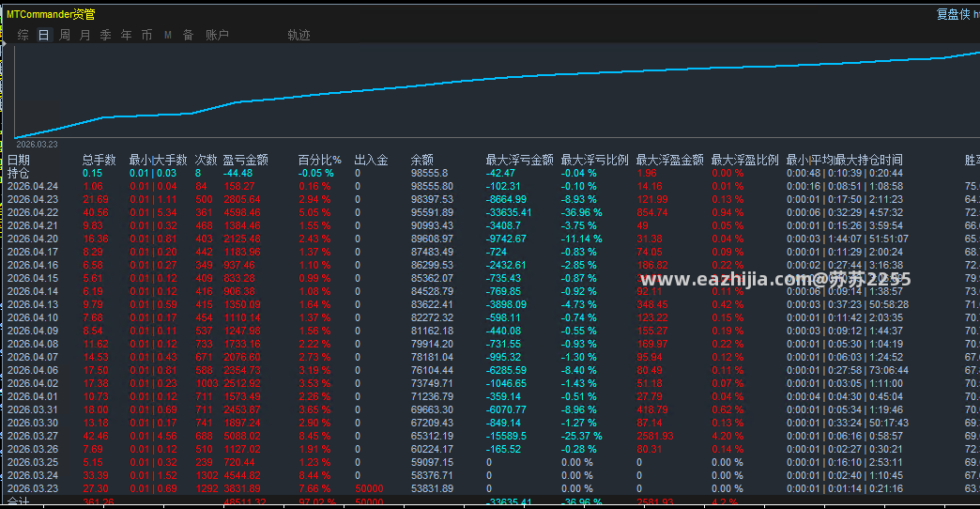Select the 2026.04.22 date row
This screenshot has width=980, height=509.
click(33, 212)
